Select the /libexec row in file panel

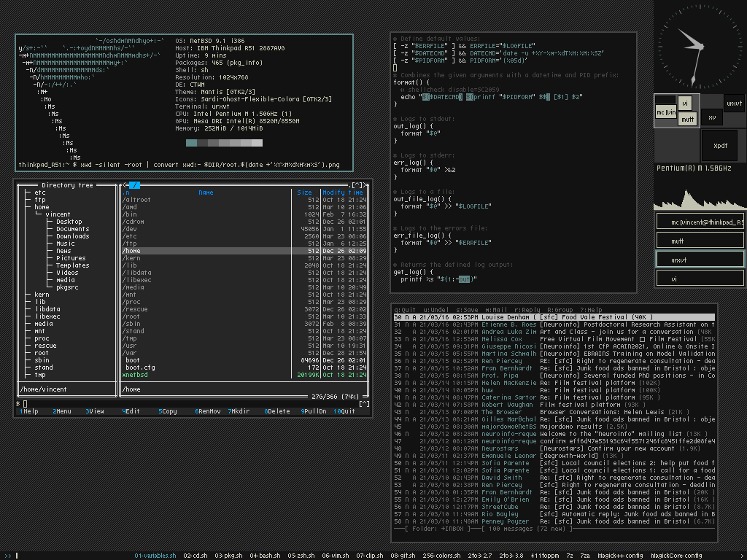tap(244, 280)
